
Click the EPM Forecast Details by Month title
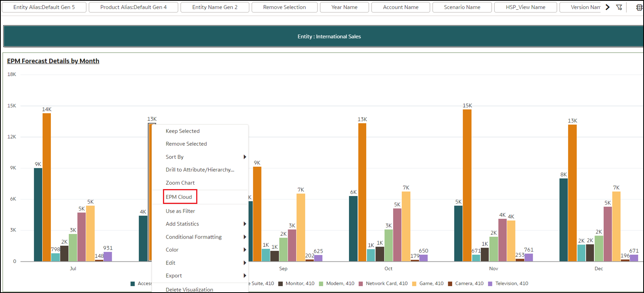tap(53, 61)
